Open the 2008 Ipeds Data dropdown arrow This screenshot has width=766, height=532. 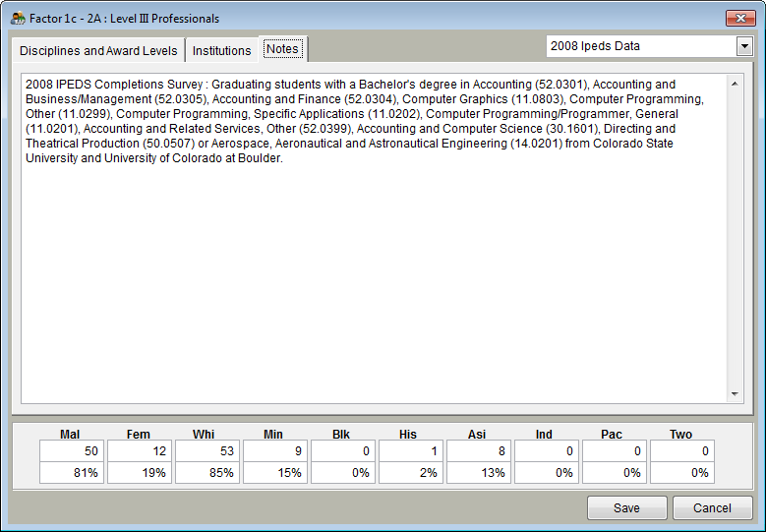[744, 46]
